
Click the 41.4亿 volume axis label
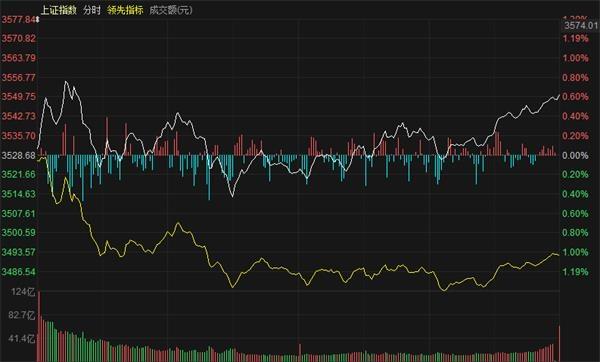coord(21,338)
